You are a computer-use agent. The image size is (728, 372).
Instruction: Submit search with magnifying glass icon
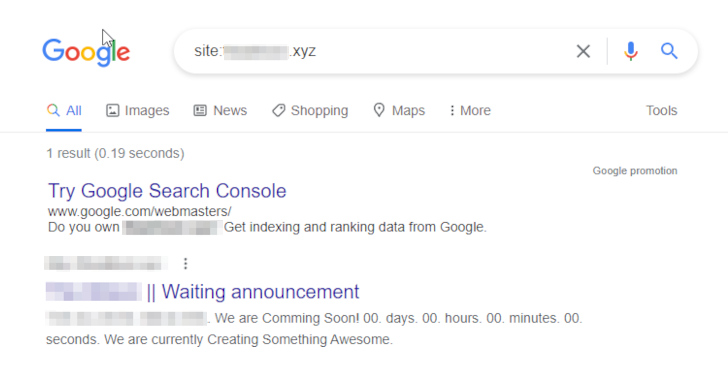pos(669,51)
